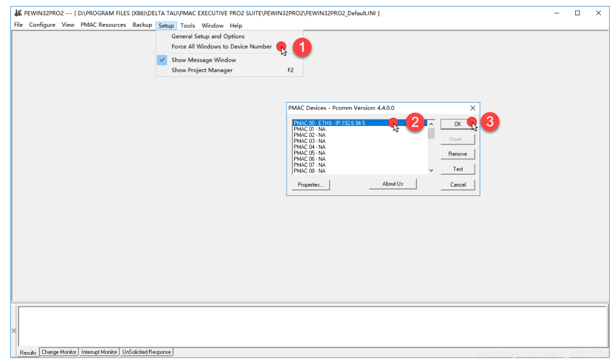The height and width of the screenshot is (364, 614).
Task: Select PMAC 01 - NA row
Action: point(360,129)
